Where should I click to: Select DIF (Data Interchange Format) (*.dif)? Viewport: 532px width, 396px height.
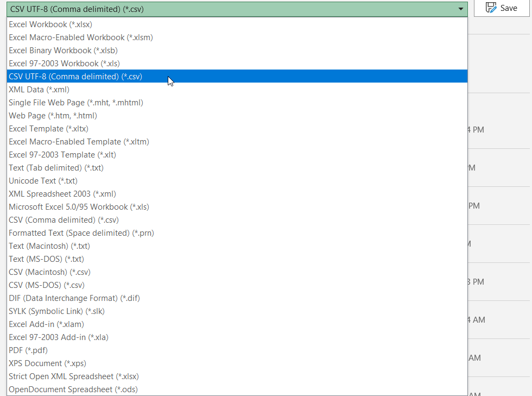point(237,298)
